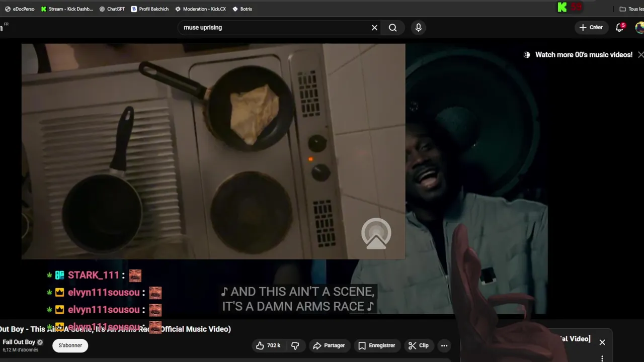Open the ChatGPT bookmark

pos(112,9)
